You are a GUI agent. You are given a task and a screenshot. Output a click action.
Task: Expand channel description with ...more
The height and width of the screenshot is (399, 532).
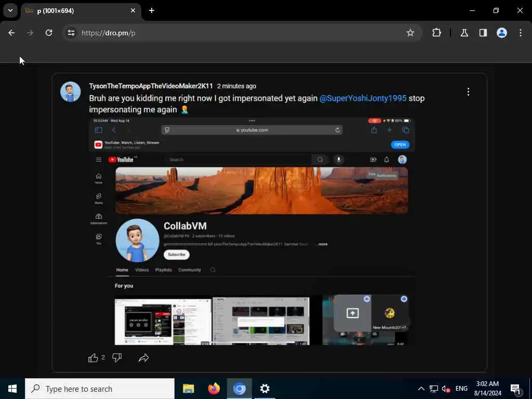[322, 244]
